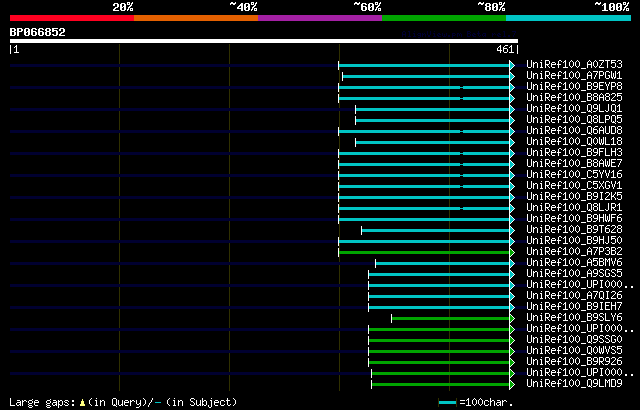Select the UniRef100_B9IEH7 label
The height and width of the screenshot is (410, 640).
[x=574, y=307]
